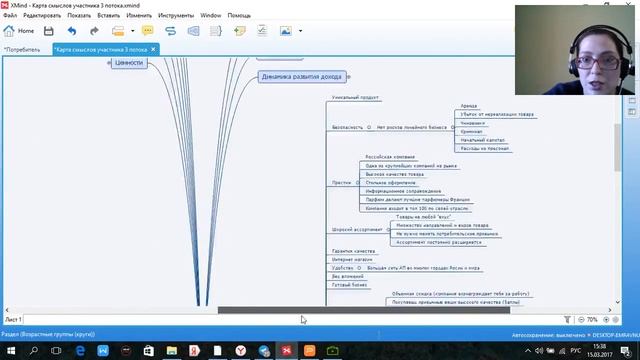640x360 pixels.
Task: Click the checklist task icon in the toolbar
Action: tap(262, 31)
